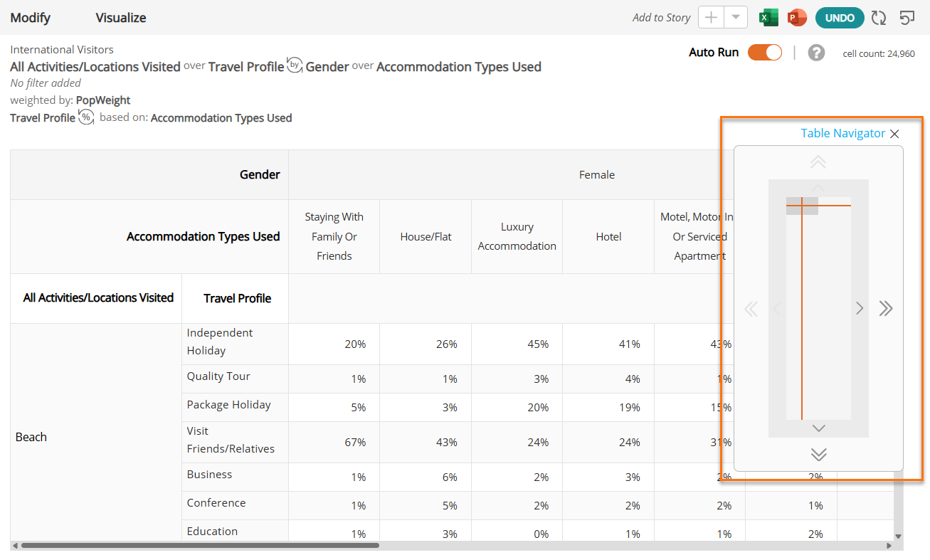
Task: Click the percent icon beside Travel Profile
Action: pyautogui.click(x=86, y=117)
